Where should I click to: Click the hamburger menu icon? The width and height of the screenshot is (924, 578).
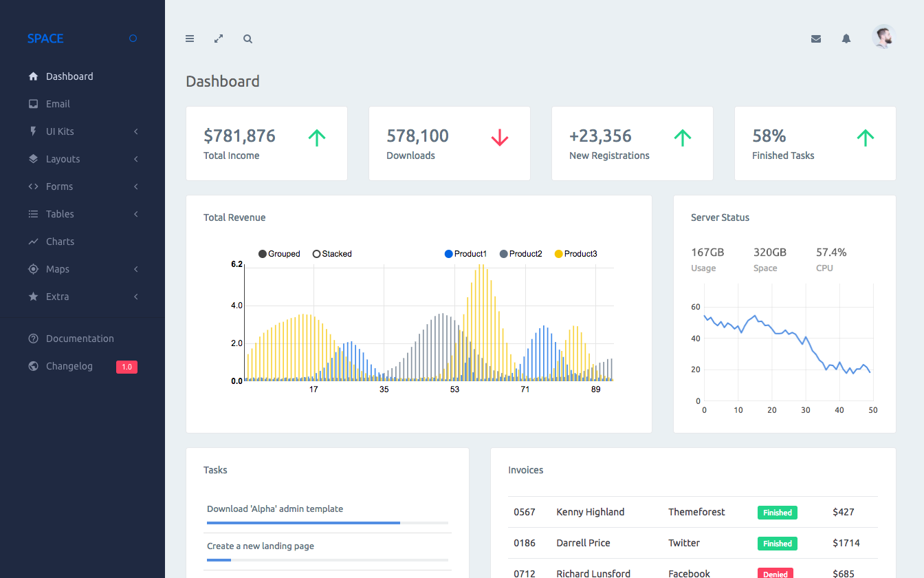(190, 39)
